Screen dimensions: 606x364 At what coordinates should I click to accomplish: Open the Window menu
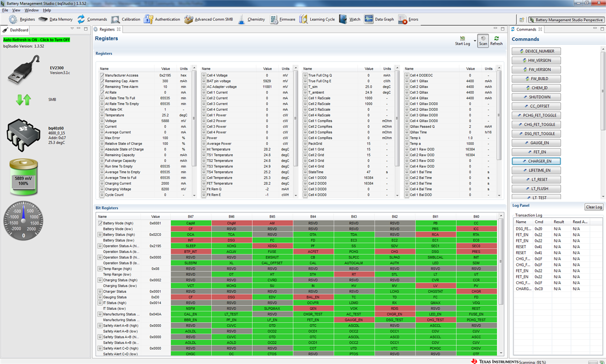[x=32, y=10]
